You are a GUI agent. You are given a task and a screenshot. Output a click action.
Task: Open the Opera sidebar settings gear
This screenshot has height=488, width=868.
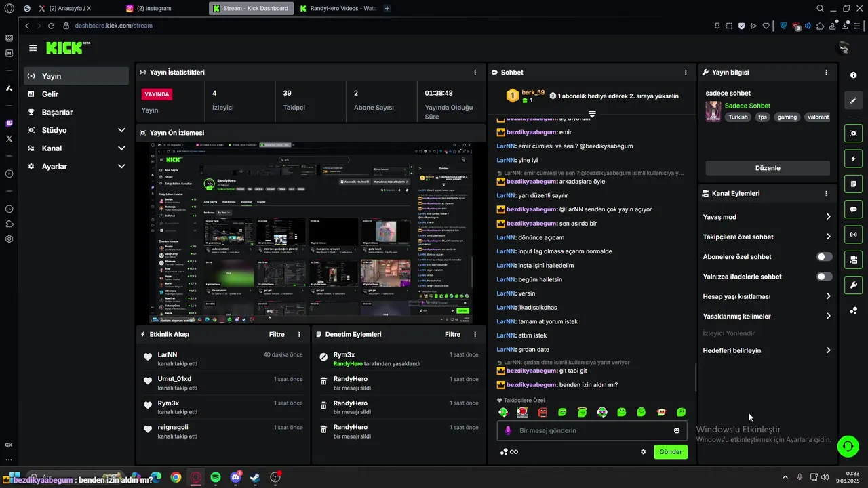click(9, 239)
